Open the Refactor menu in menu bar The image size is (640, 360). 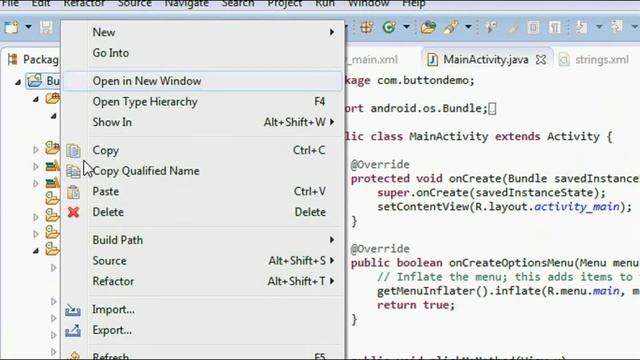pos(84,4)
